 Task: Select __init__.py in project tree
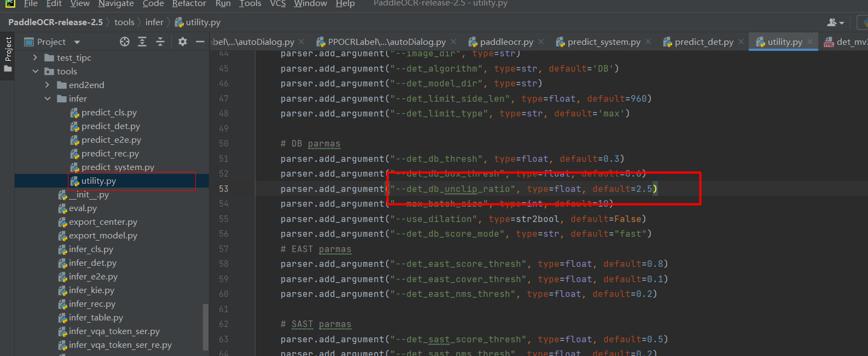click(x=84, y=194)
